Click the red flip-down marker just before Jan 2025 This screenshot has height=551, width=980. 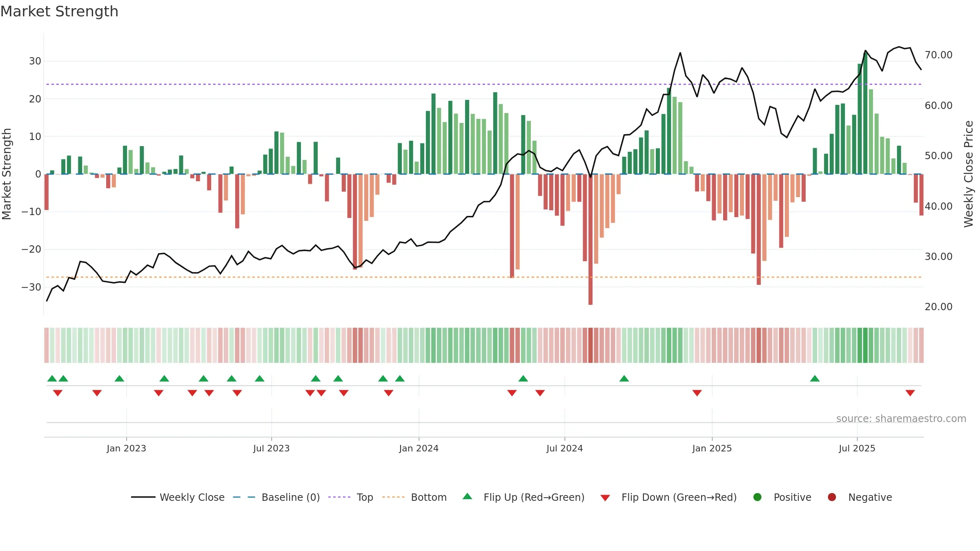pyautogui.click(x=697, y=393)
